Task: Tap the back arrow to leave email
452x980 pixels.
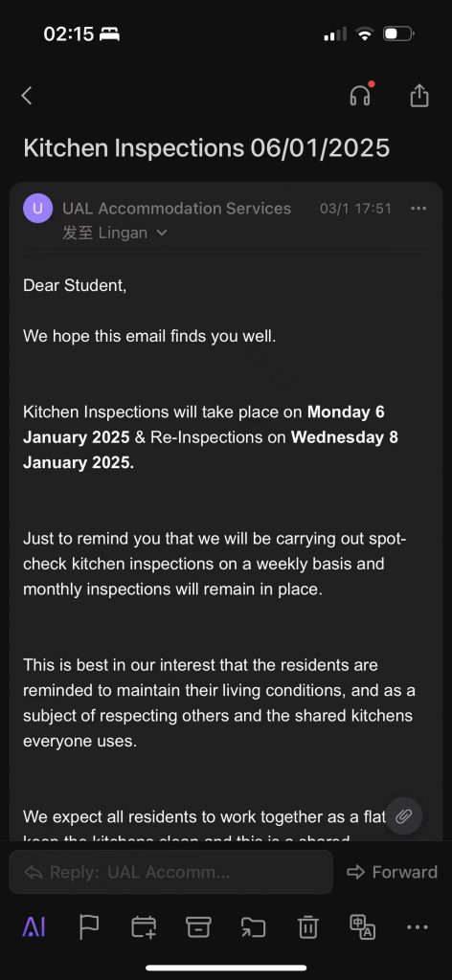Action: (26, 96)
